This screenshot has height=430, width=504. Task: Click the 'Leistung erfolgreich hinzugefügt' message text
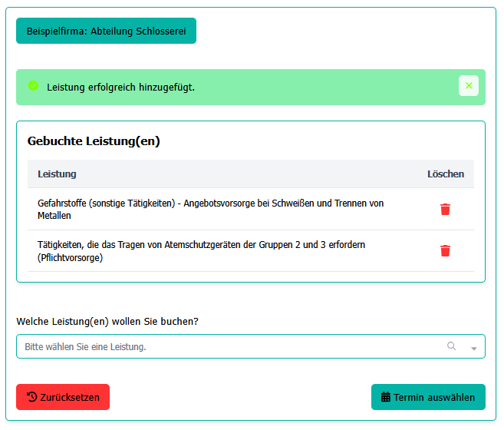[x=120, y=88]
